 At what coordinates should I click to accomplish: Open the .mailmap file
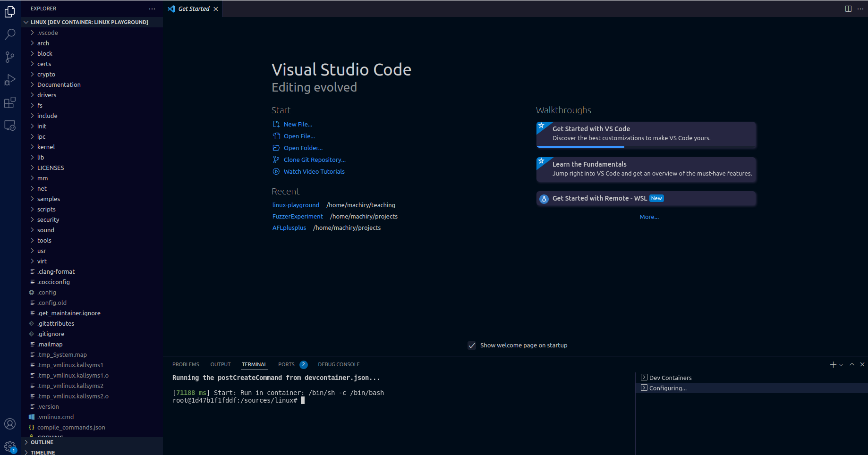tap(92, 344)
